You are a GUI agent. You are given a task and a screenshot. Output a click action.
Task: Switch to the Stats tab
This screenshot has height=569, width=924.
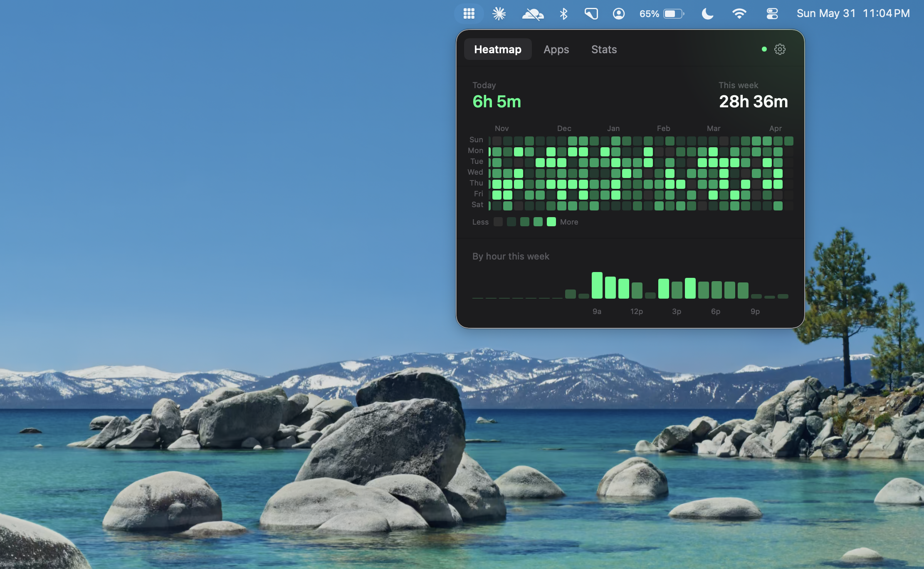click(604, 49)
